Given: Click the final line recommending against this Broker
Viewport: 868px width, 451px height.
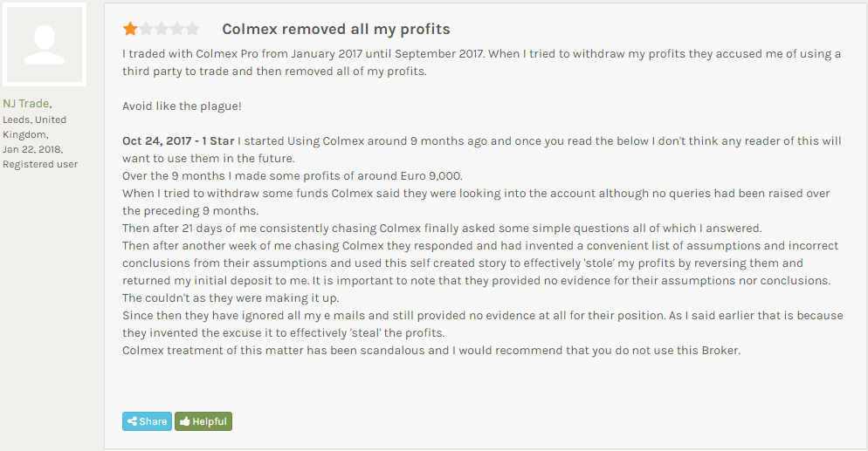Looking at the screenshot, I should (x=431, y=351).
